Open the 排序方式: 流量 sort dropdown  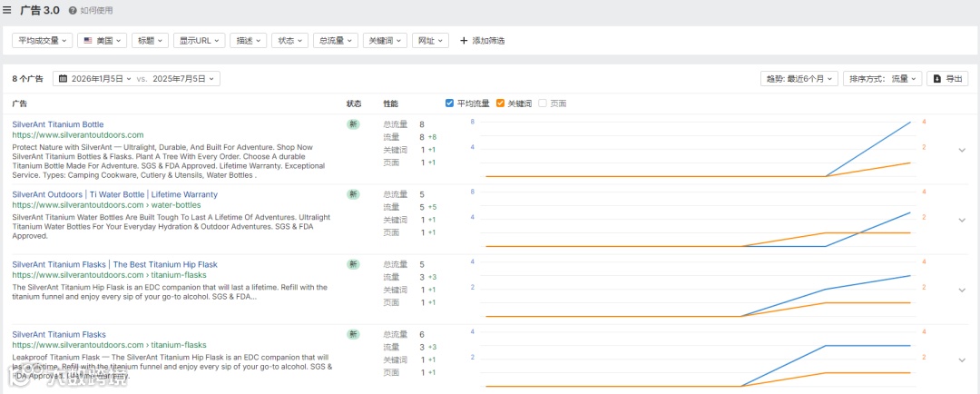click(883, 79)
